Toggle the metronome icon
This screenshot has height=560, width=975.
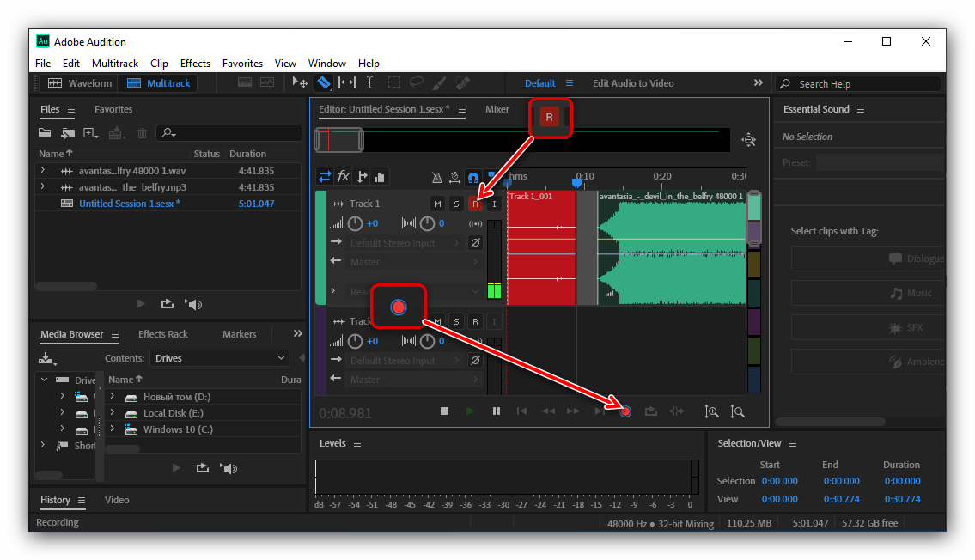(x=436, y=178)
